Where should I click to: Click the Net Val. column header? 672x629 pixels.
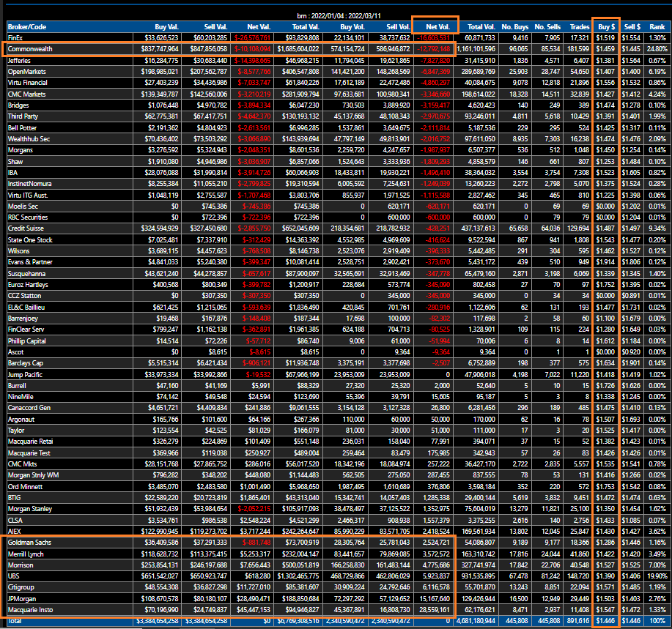tap(258, 26)
